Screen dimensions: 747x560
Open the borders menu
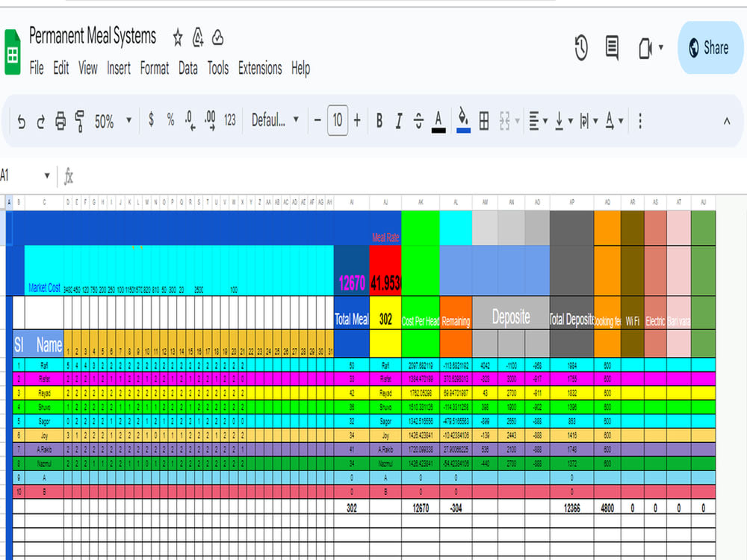click(x=484, y=120)
